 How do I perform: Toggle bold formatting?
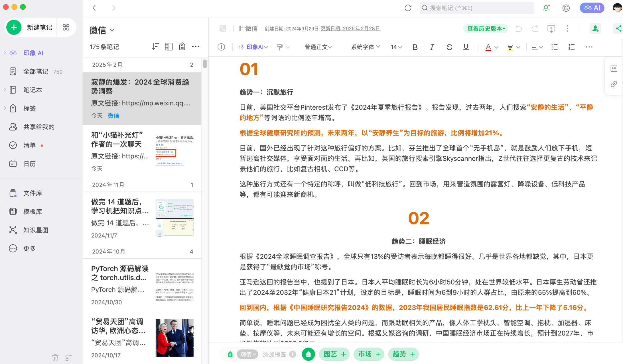(x=415, y=47)
